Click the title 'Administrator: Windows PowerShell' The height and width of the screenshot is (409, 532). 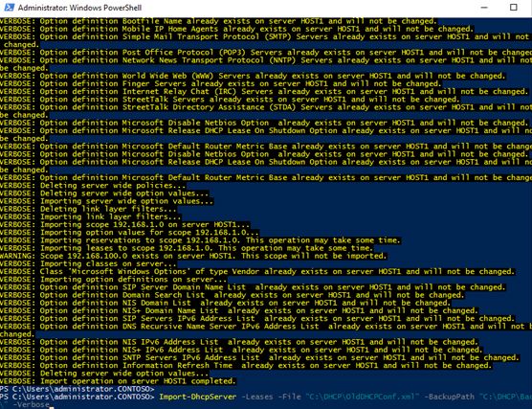[79, 8]
